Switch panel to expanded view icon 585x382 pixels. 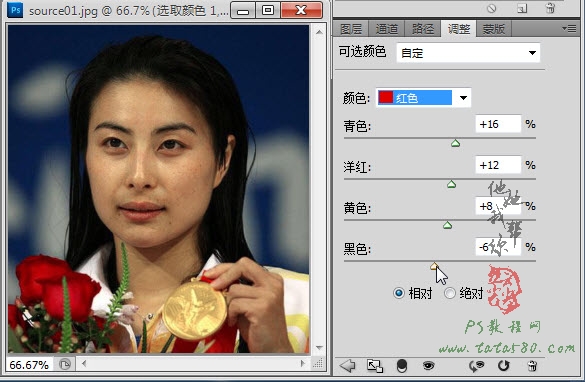point(375,366)
